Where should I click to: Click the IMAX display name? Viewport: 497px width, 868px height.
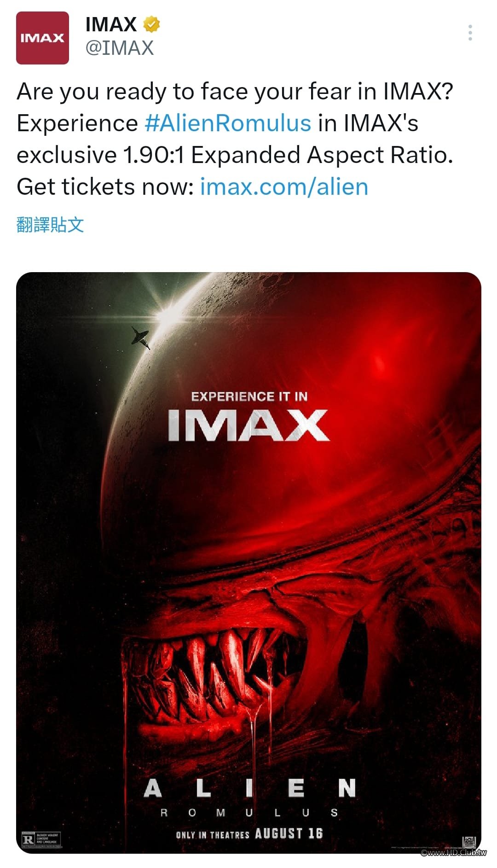111,24
